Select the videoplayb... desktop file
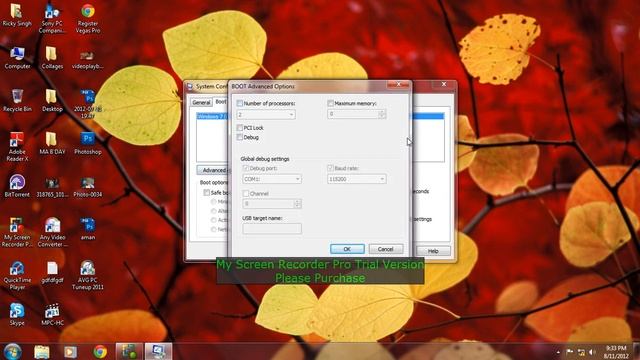The image size is (640, 360). point(88,60)
